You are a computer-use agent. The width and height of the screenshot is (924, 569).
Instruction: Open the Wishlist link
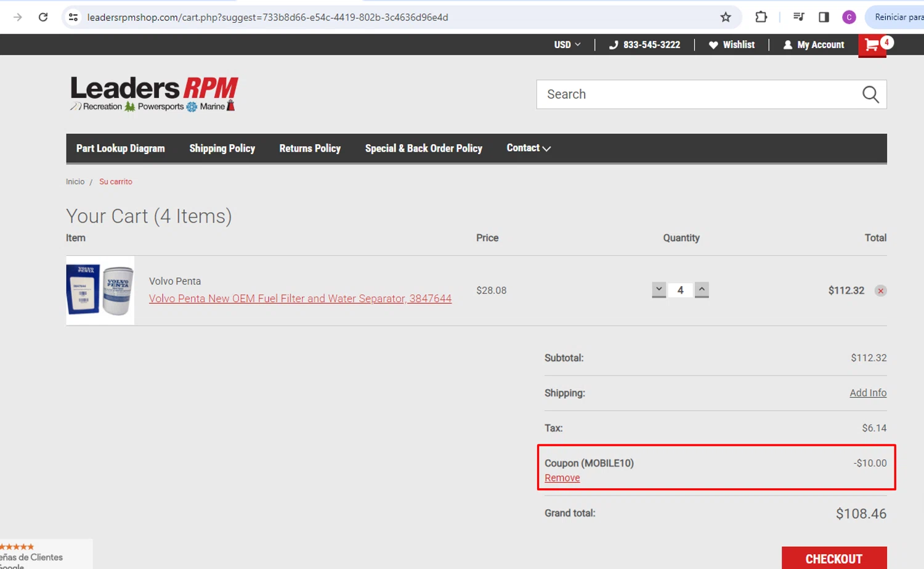tap(732, 44)
